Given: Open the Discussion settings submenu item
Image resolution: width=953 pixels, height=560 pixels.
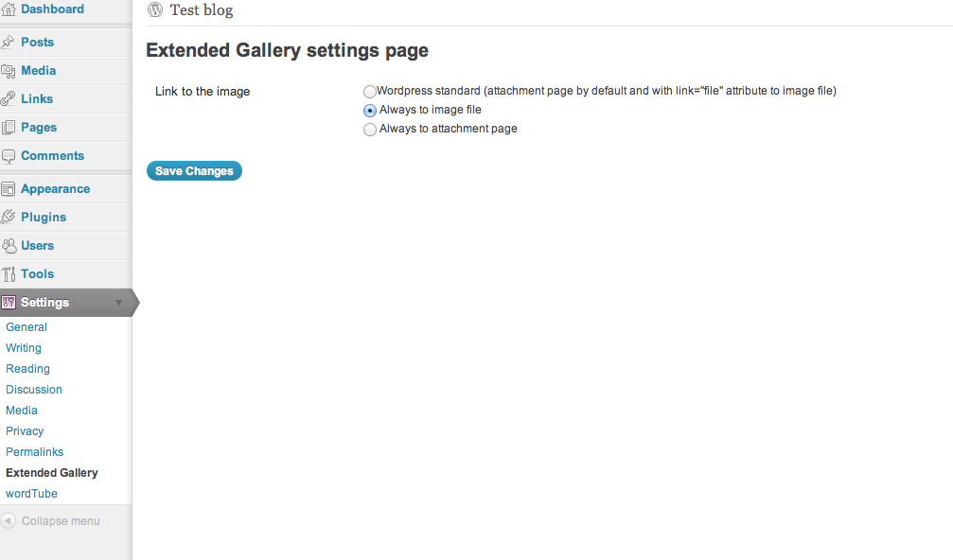Looking at the screenshot, I should (x=34, y=390).
